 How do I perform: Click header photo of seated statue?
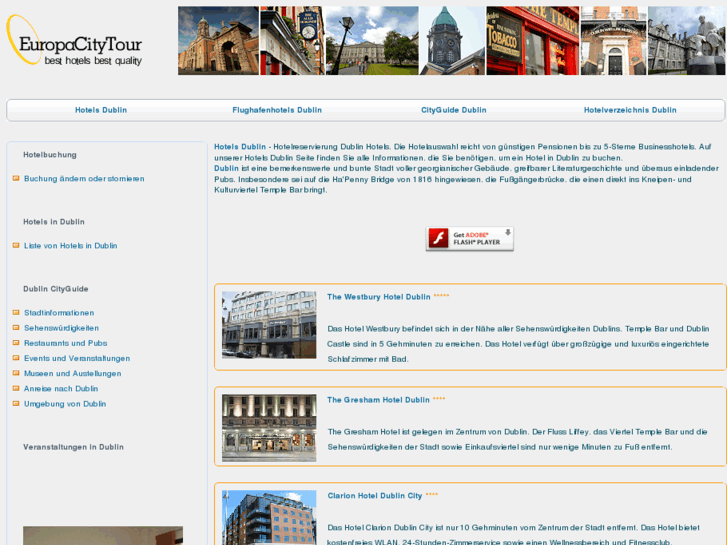(x=686, y=40)
